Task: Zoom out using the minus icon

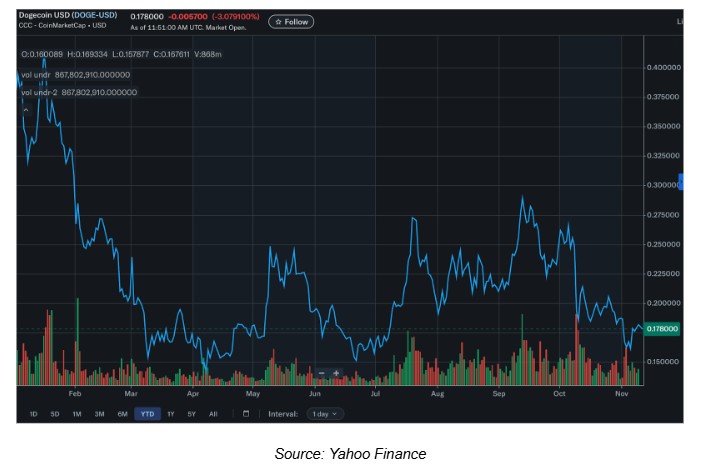Action: (321, 373)
